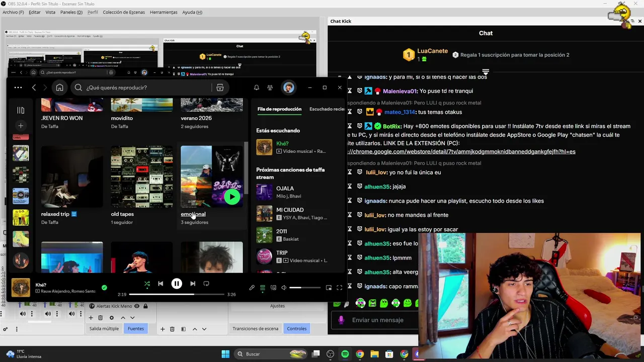644x362 pixels.
Task: Open the relaxed trip playlist
Action: coord(72,185)
